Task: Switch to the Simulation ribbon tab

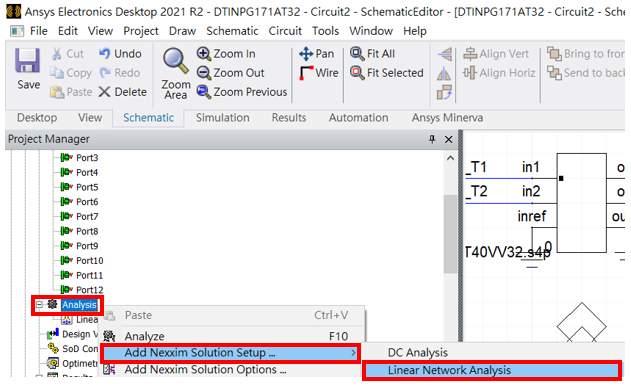Action: (223, 118)
